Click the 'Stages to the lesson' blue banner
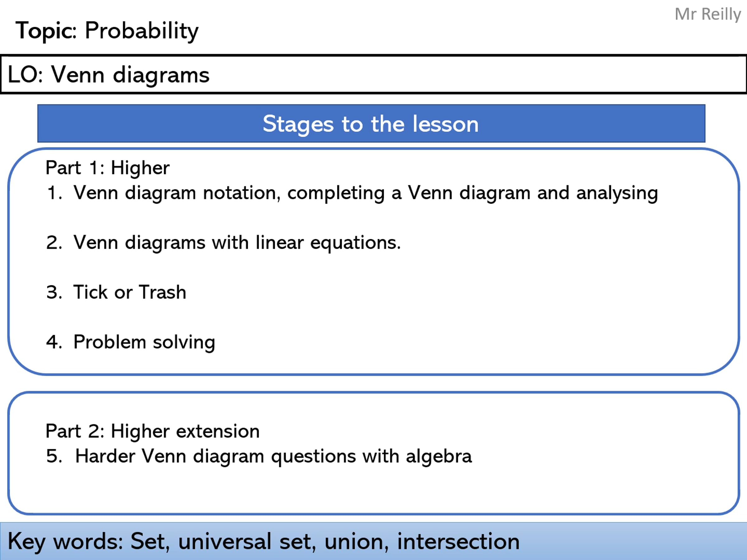The image size is (747, 560). pyautogui.click(x=371, y=124)
